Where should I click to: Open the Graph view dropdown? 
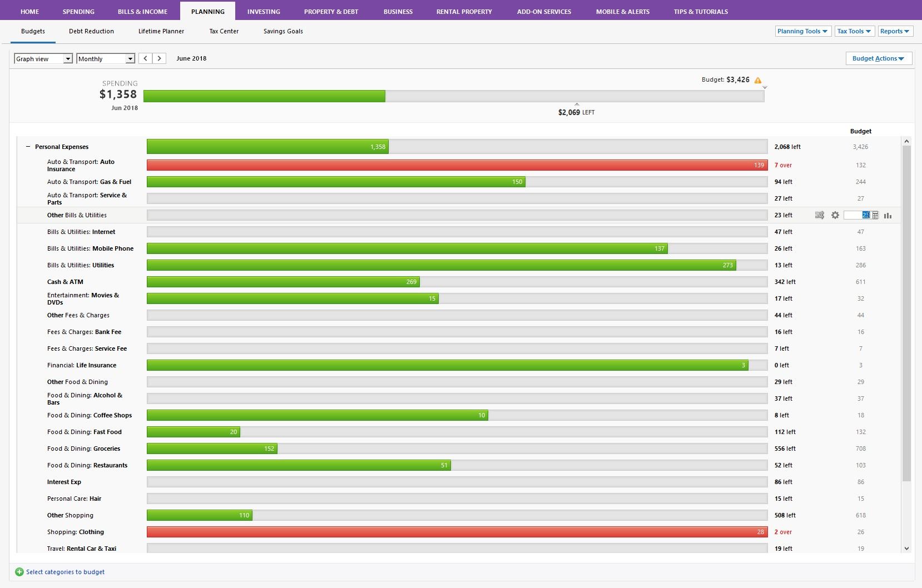(x=43, y=58)
